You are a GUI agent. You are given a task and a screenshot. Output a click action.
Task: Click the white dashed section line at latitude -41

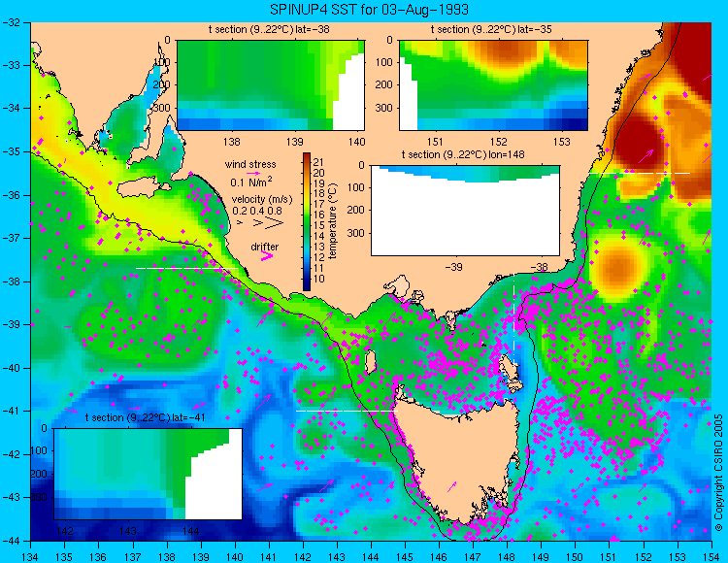tap(347, 412)
